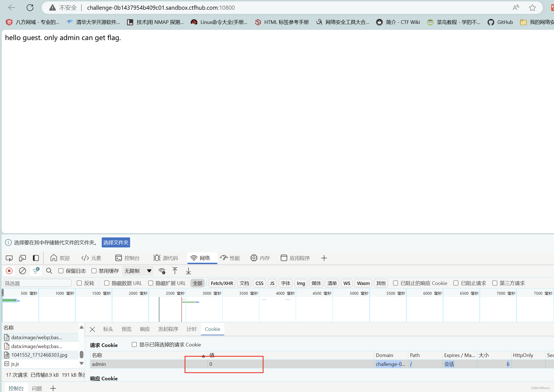Viewport: 554px width, 392px height.
Task: Check 第三方请求 checkbox
Action: click(x=495, y=283)
